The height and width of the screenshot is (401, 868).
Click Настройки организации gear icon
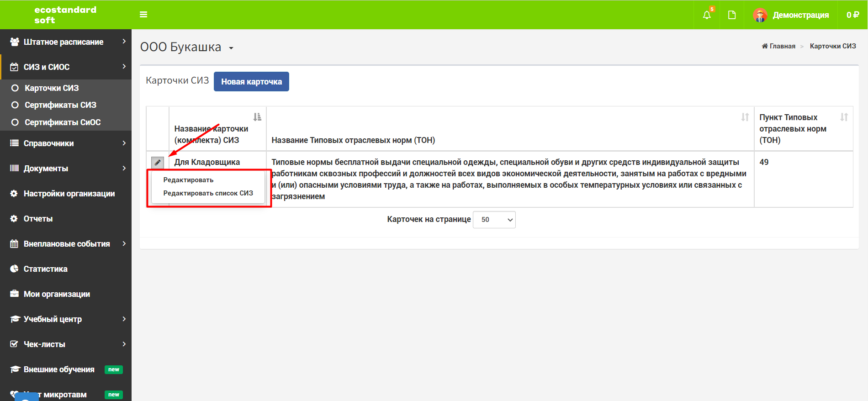pyautogui.click(x=14, y=193)
